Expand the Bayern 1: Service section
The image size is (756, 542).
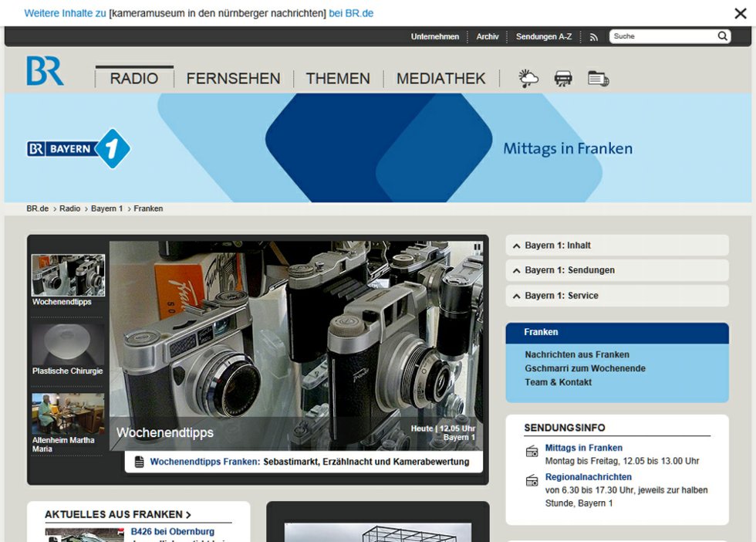point(617,296)
